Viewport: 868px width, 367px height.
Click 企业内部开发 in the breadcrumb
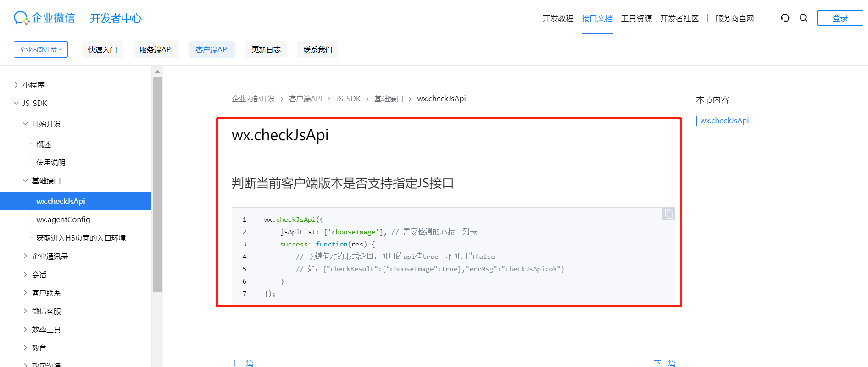[x=253, y=99]
